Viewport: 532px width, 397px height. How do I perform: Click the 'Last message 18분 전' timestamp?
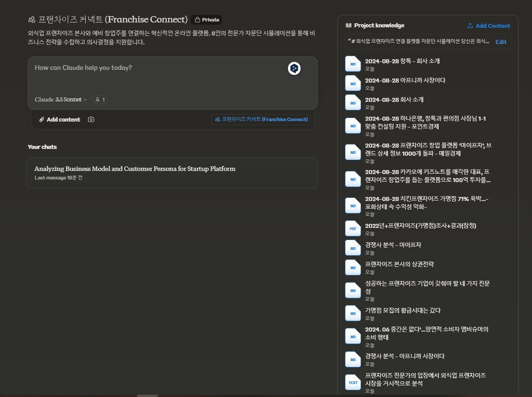coord(58,178)
